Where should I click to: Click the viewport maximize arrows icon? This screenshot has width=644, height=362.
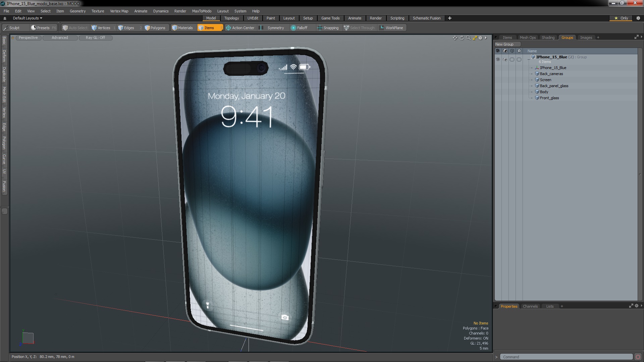pos(475,38)
